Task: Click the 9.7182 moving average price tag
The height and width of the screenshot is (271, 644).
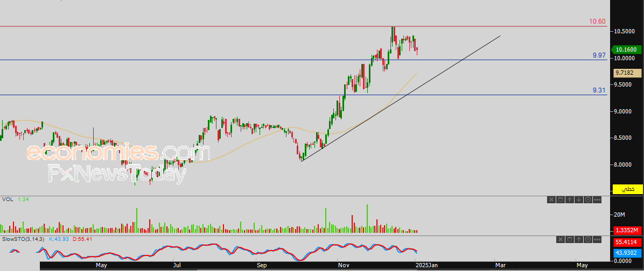Action: point(627,73)
